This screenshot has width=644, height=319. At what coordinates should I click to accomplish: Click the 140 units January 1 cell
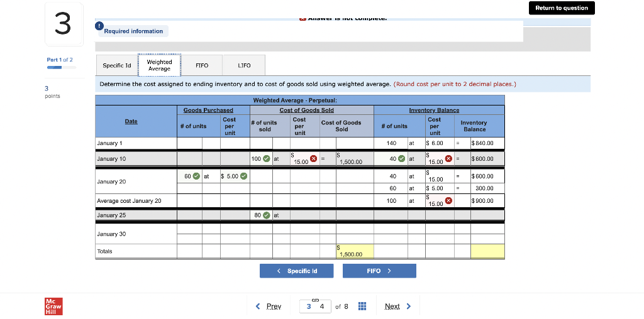[x=391, y=144]
